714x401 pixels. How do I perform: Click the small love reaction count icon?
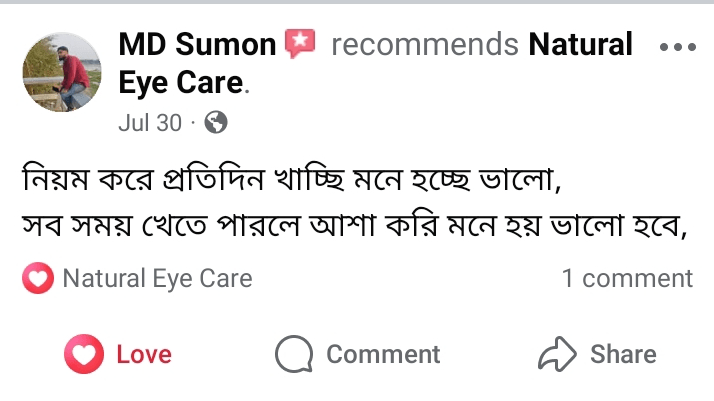(x=38, y=278)
